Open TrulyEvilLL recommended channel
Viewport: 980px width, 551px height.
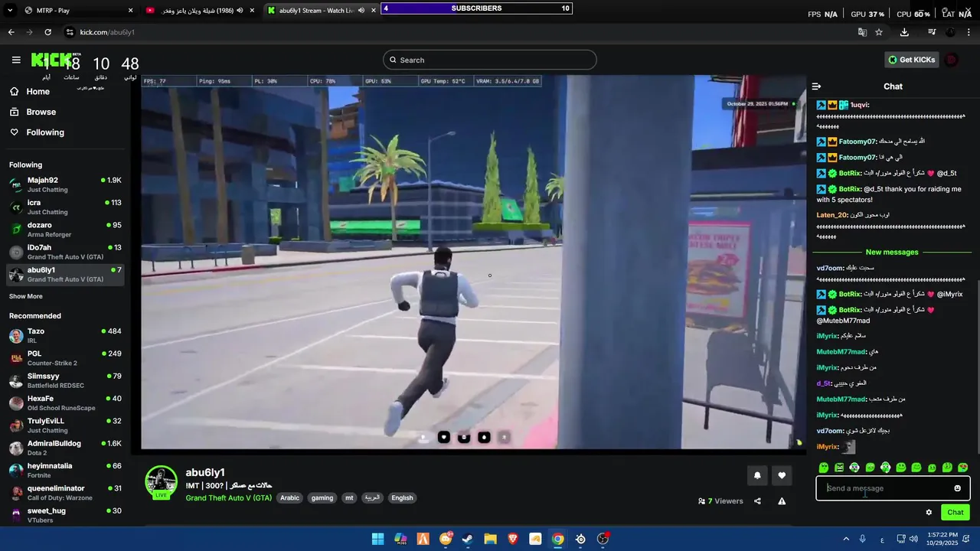coord(65,425)
